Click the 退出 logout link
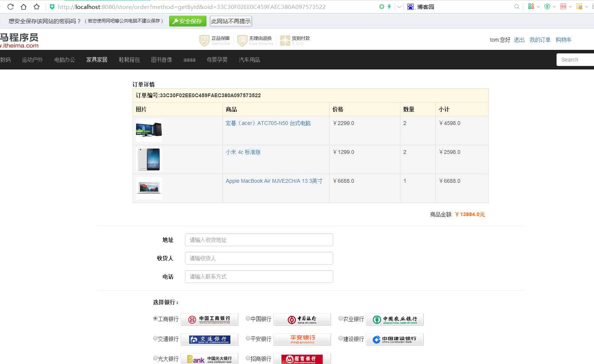 pyautogui.click(x=519, y=40)
